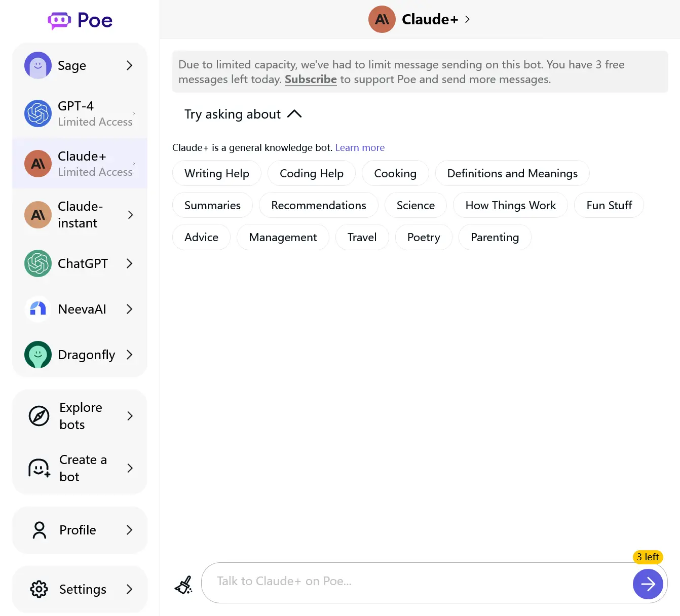Open the GPT-4 Limited Access chat

click(80, 113)
